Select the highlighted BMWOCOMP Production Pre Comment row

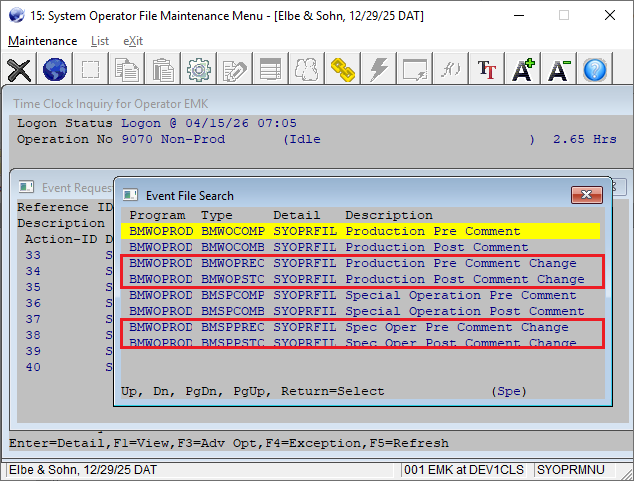(x=361, y=231)
